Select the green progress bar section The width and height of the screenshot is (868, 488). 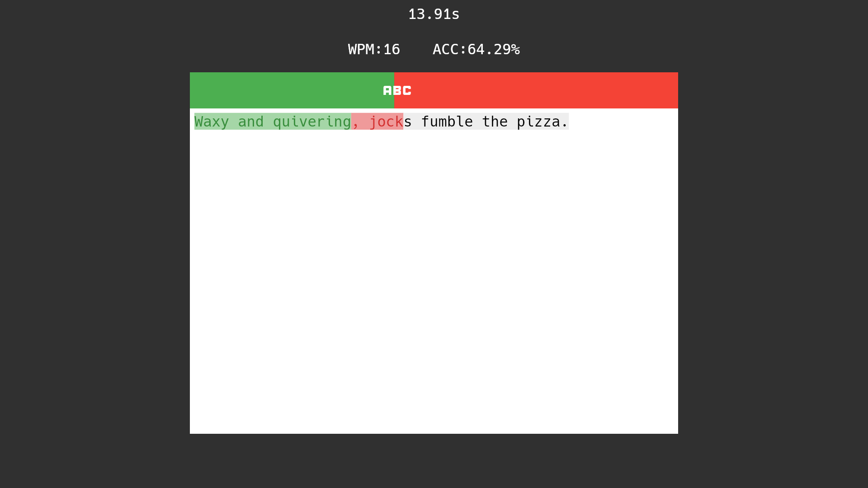(292, 90)
